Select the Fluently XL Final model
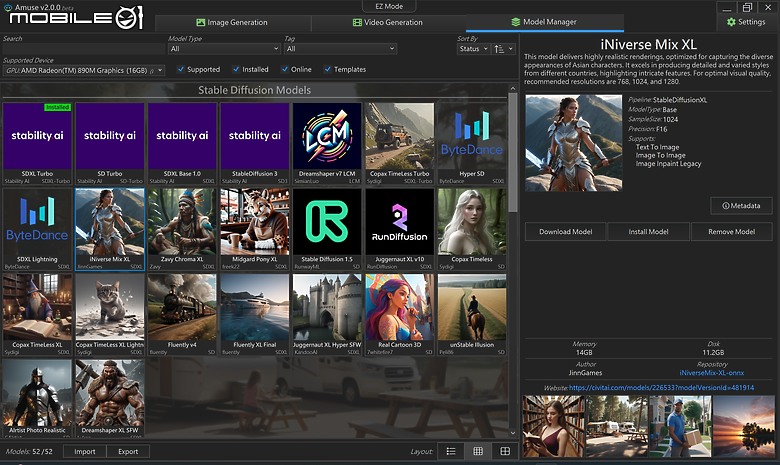The image size is (780, 465). tap(255, 315)
